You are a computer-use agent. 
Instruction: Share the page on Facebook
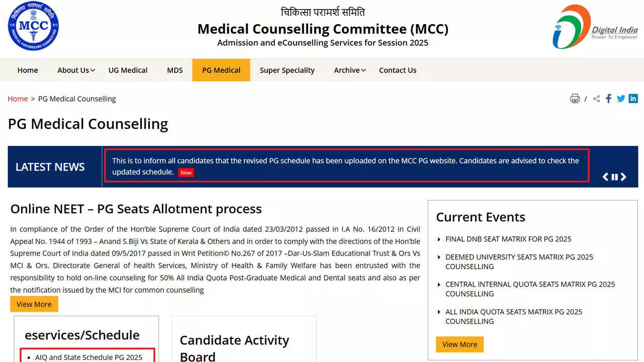(609, 99)
